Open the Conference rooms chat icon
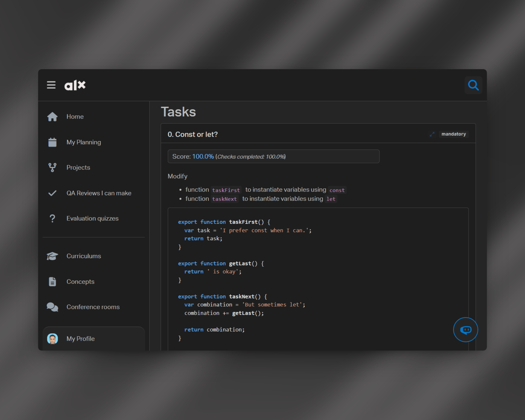This screenshot has height=420, width=525. pyautogui.click(x=52, y=307)
